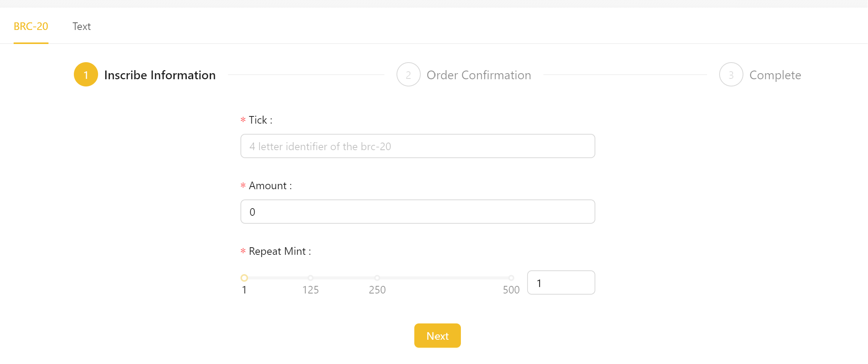
Task: Switch to the BRC-20 tab
Action: click(31, 26)
